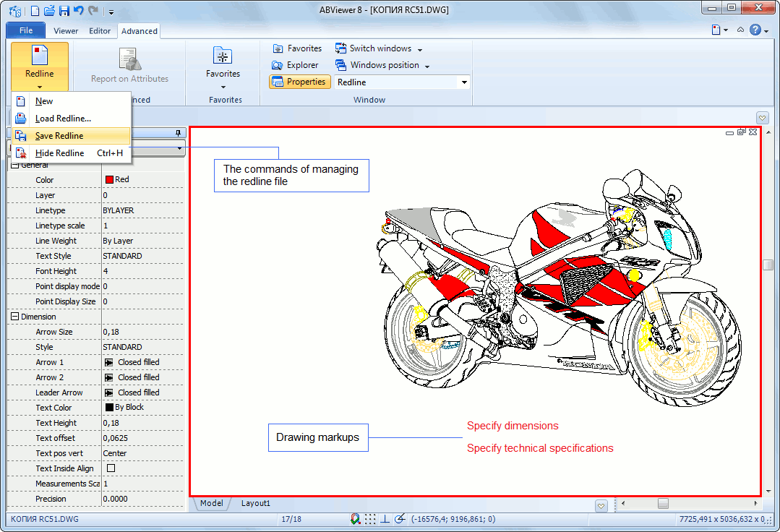Click the Text pos vert Center value

point(115,453)
